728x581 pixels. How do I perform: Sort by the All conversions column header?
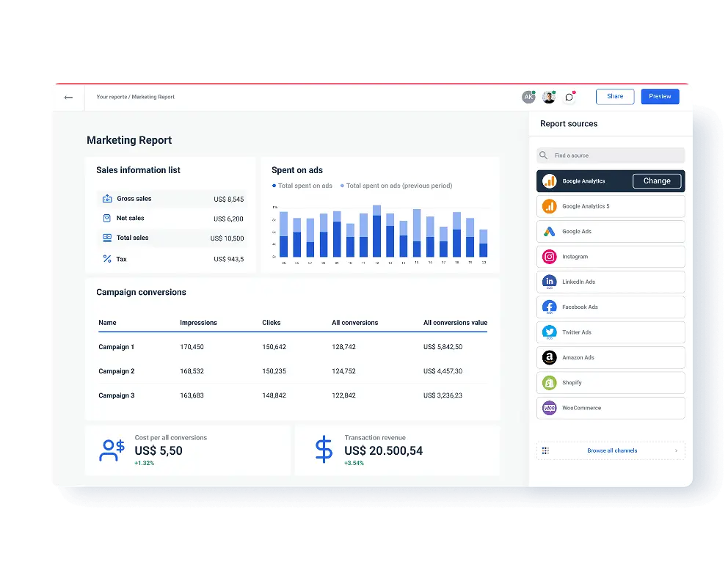(x=354, y=323)
